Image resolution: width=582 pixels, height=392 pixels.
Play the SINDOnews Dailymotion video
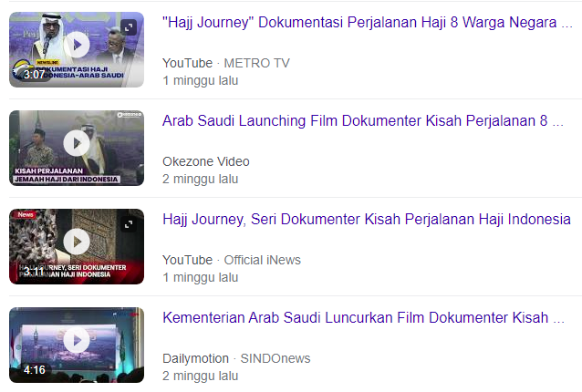[x=77, y=340]
